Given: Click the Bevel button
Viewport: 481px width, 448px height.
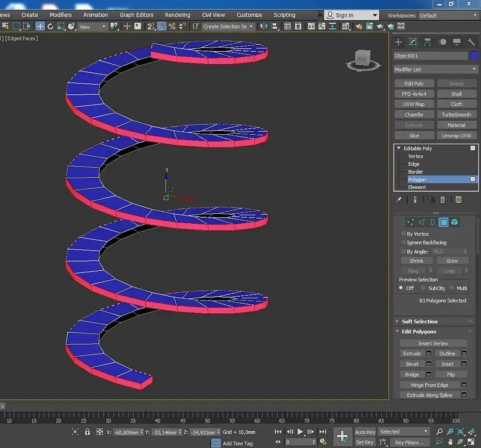Looking at the screenshot, I should pyautogui.click(x=412, y=364).
